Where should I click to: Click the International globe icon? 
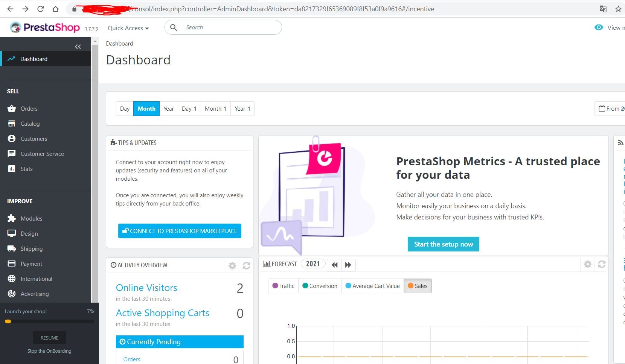12,279
